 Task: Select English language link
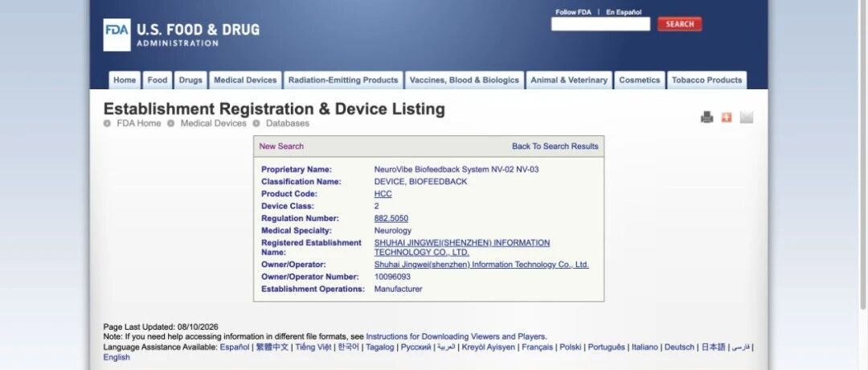(x=117, y=357)
